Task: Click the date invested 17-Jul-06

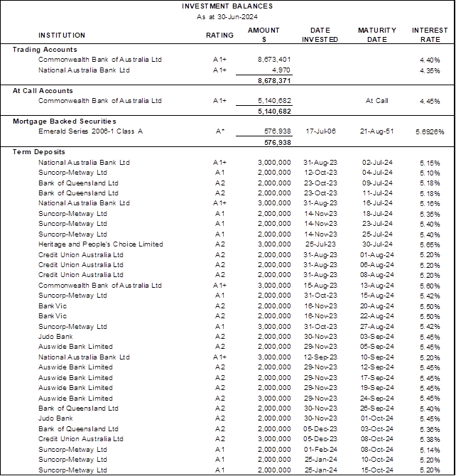Action: click(x=320, y=131)
